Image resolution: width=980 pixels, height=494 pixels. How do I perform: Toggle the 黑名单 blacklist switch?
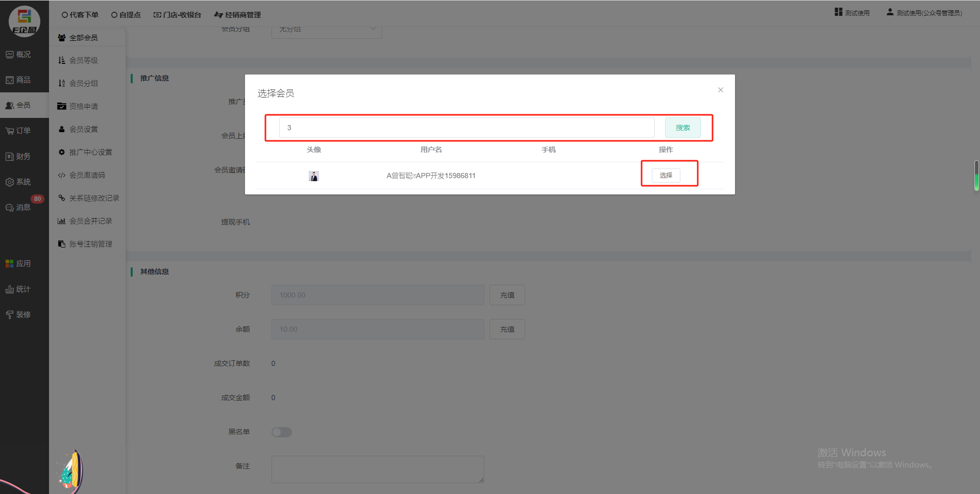(x=282, y=432)
